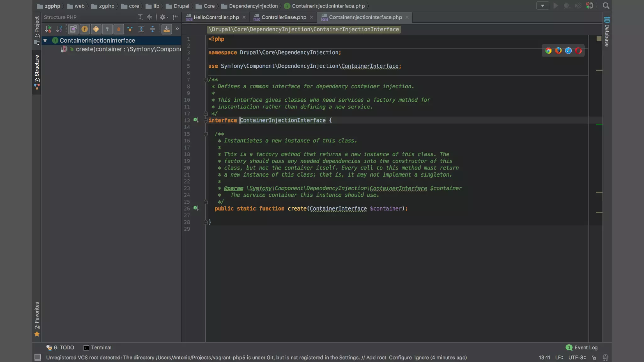The height and width of the screenshot is (362, 644).
Task: Switch to the HelloController.php tab
Action: click(x=216, y=17)
